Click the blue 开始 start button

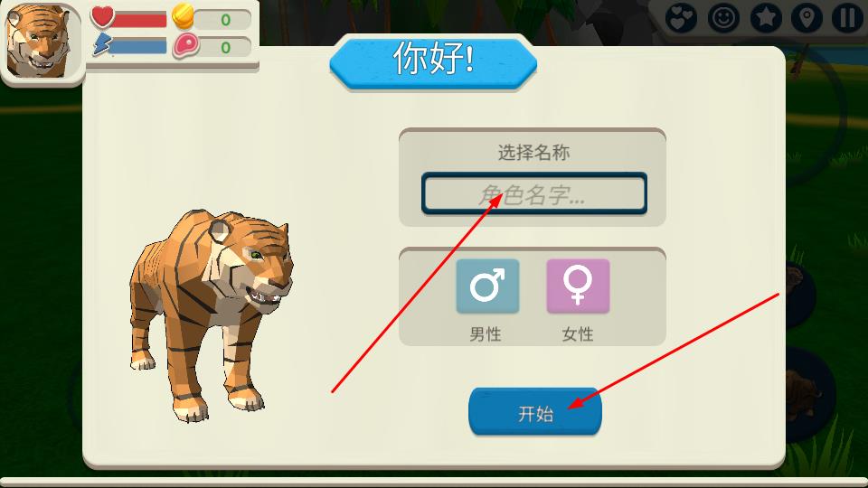tap(534, 412)
